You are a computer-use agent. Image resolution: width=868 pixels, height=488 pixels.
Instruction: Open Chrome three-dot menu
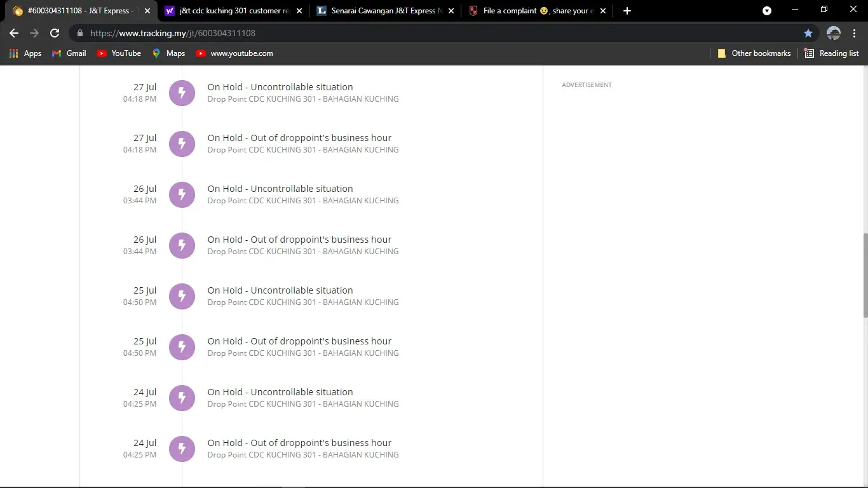pos(853,33)
